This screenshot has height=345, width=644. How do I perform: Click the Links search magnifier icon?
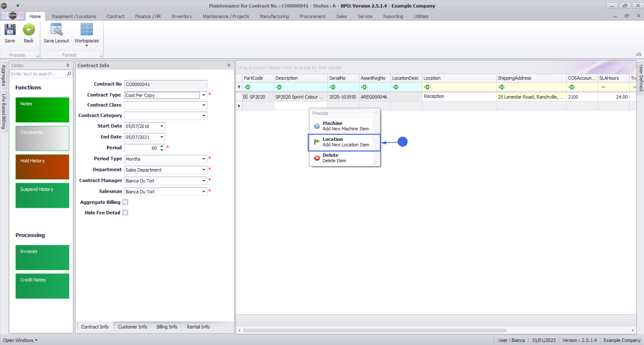coord(69,74)
